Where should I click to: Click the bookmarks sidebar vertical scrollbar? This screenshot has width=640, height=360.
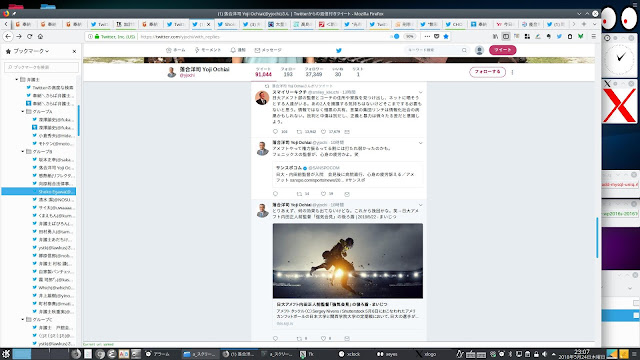pos(78,120)
